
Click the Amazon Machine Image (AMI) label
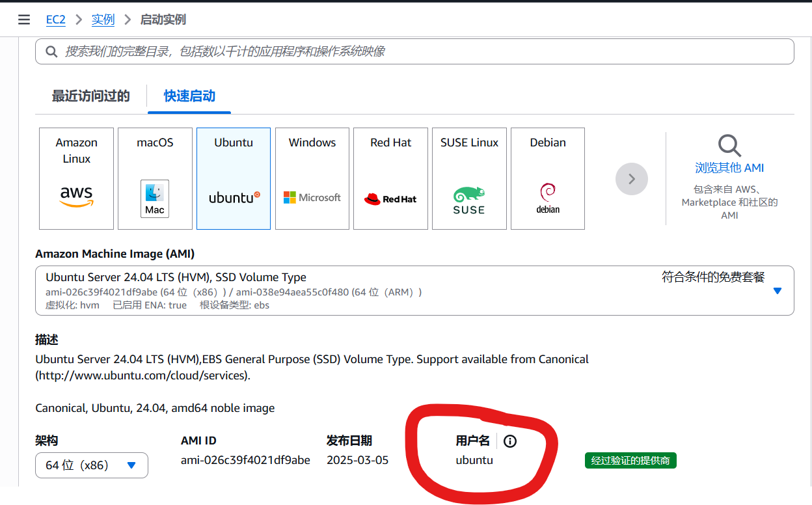tap(115, 254)
